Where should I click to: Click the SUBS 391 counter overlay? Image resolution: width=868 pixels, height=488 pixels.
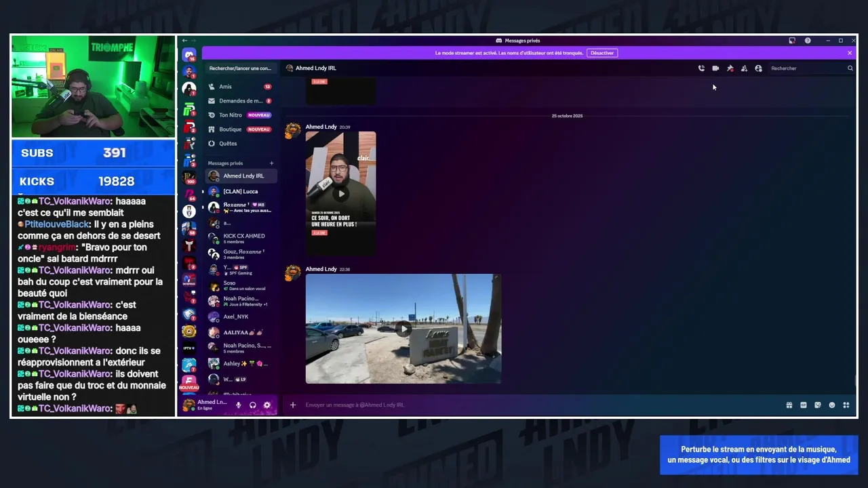[x=93, y=153]
